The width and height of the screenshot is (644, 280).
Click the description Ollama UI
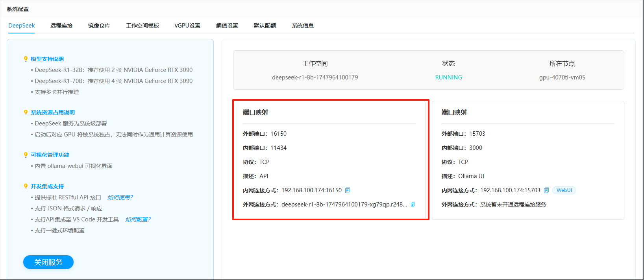[471, 176]
